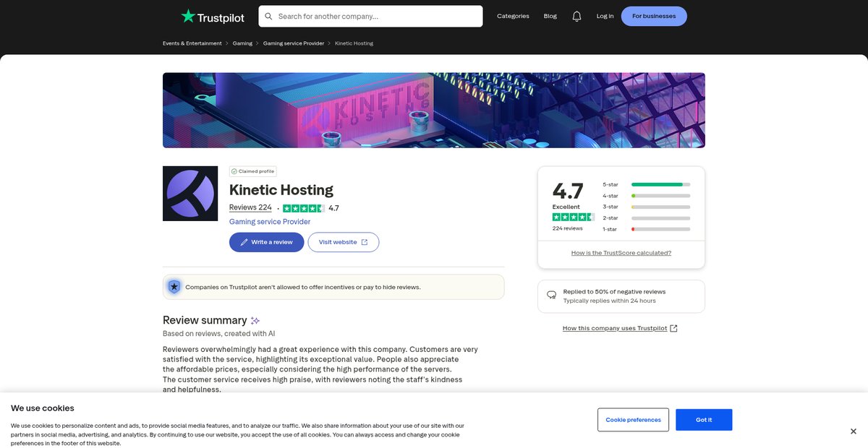This screenshot has height=448, width=868.
Task: Go to Events & Entertainment breadcrumb
Action: pos(192,43)
